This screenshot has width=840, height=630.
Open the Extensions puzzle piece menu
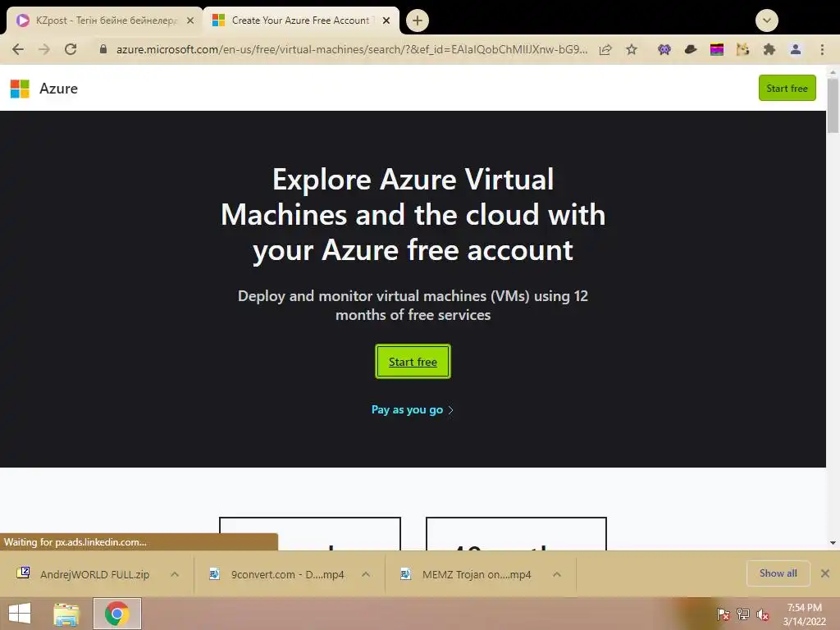769,50
